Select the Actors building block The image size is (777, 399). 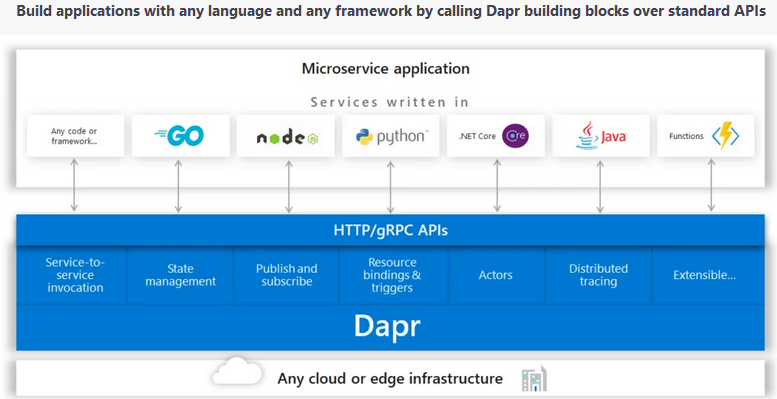[x=497, y=275]
